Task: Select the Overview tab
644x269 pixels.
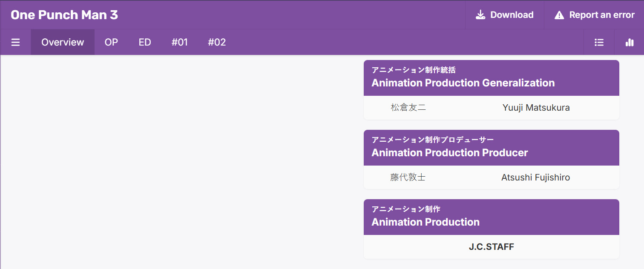Action: click(x=63, y=42)
